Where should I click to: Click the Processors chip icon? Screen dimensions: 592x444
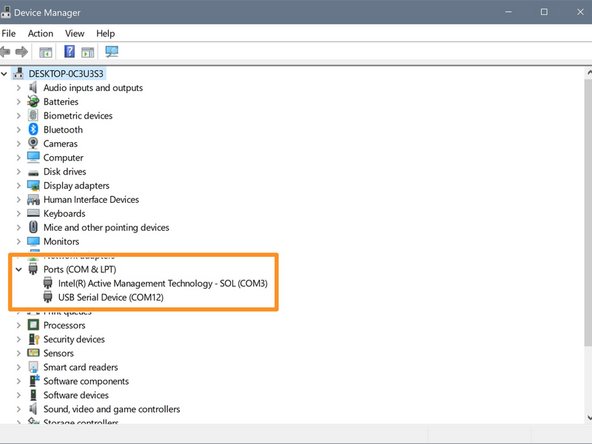pyautogui.click(x=33, y=325)
